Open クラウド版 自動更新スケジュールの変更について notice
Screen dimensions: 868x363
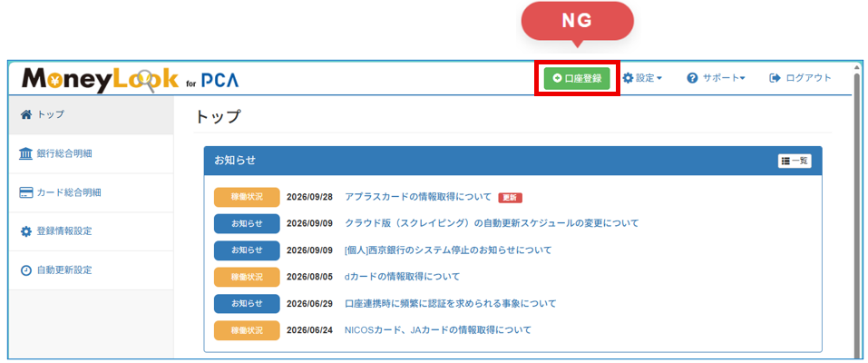(492, 222)
